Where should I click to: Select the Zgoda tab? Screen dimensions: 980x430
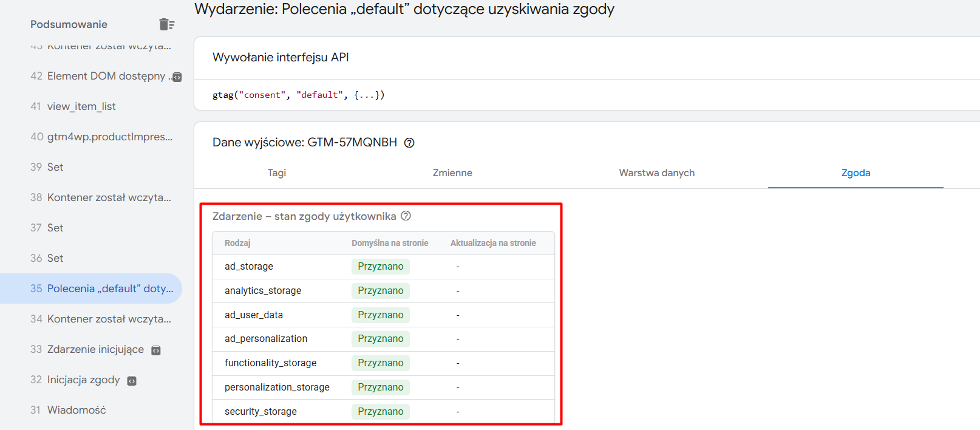[x=856, y=172]
